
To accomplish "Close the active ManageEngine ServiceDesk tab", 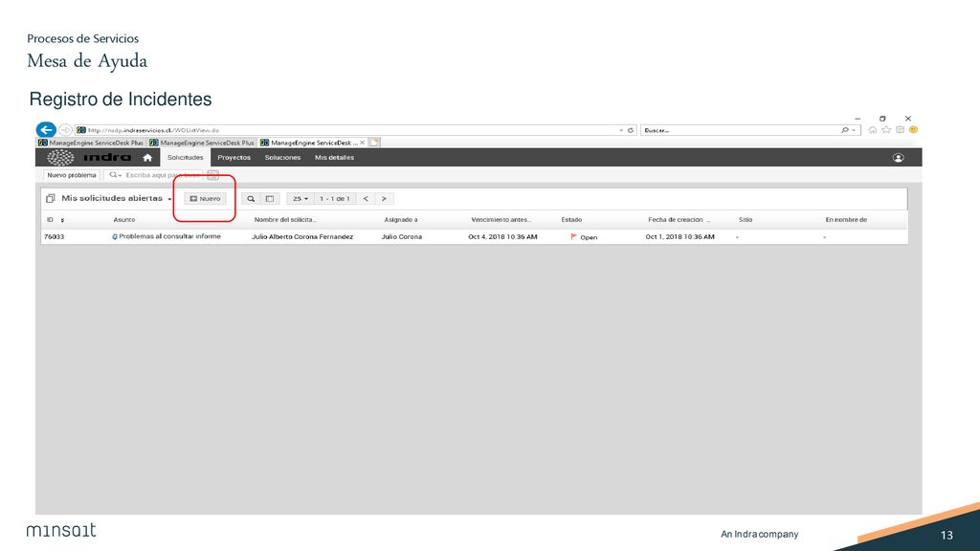I will (362, 143).
